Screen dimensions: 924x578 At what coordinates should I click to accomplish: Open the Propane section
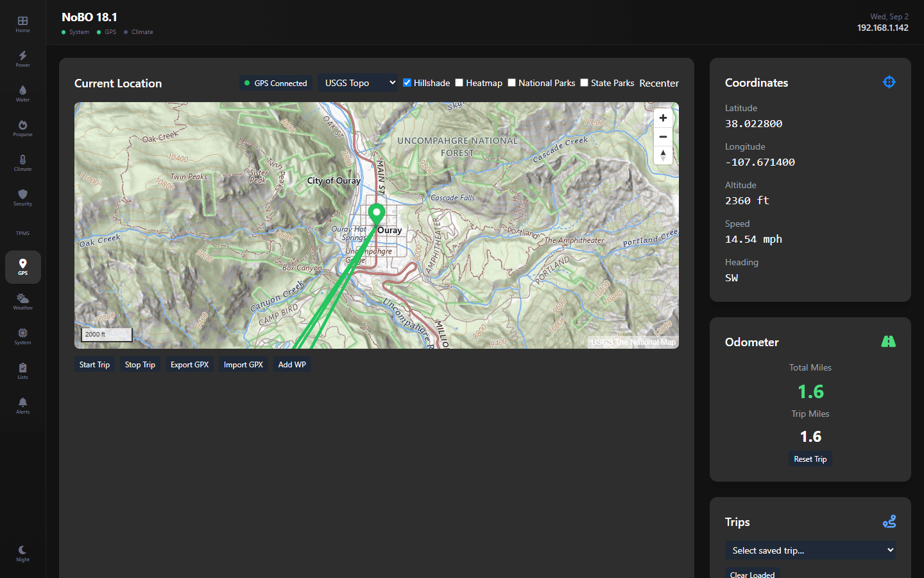[x=22, y=128]
